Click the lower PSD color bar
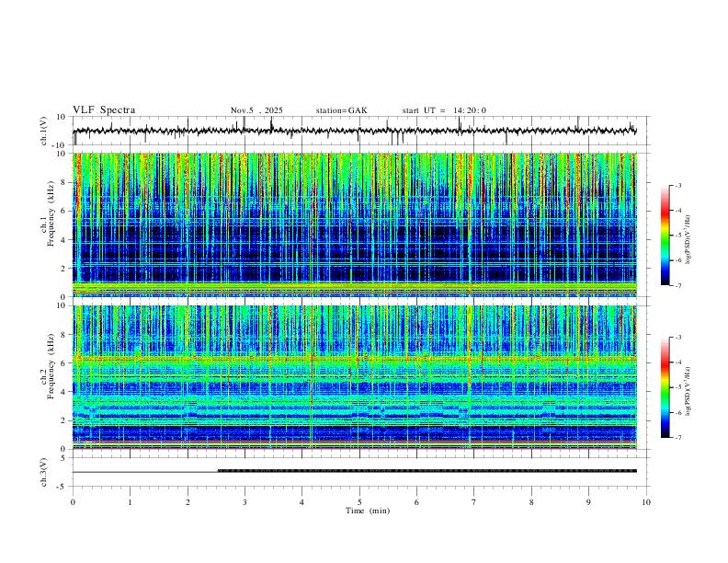The width and height of the screenshot is (728, 563). pyautogui.click(x=665, y=387)
